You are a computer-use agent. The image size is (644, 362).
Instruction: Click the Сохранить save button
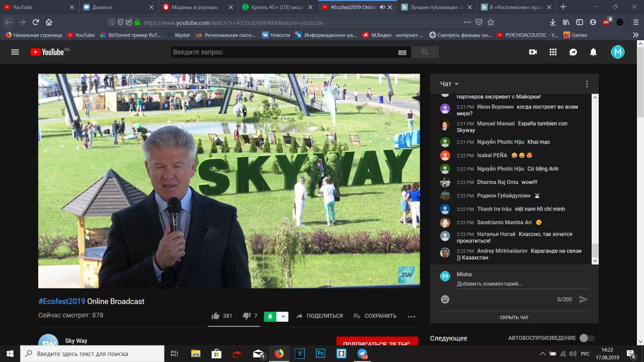375,316
